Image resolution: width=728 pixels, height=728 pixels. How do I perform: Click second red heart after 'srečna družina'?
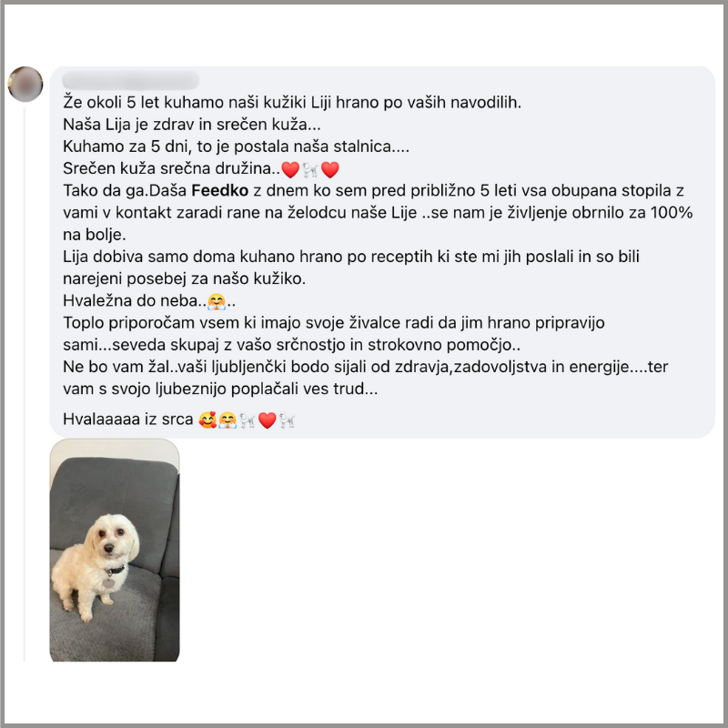click(x=330, y=169)
